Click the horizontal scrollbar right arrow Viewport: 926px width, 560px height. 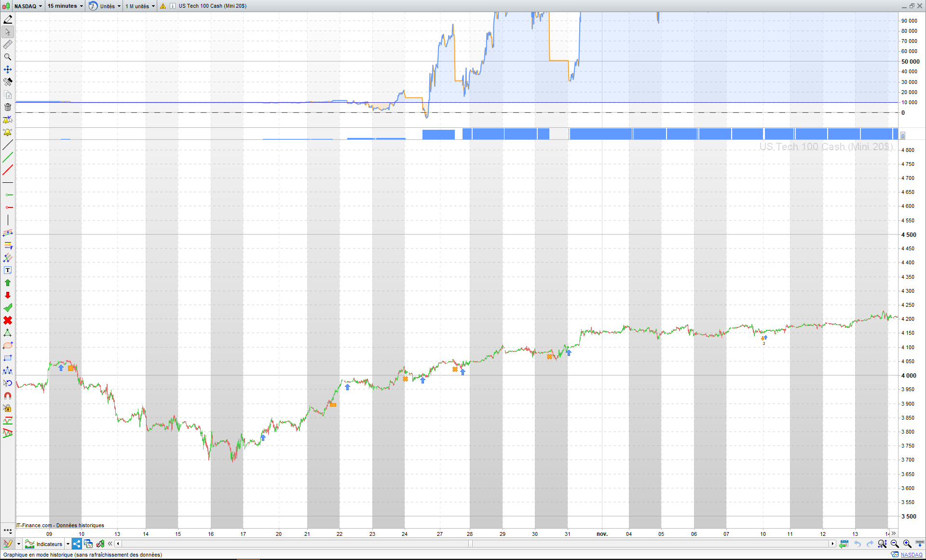(832, 544)
